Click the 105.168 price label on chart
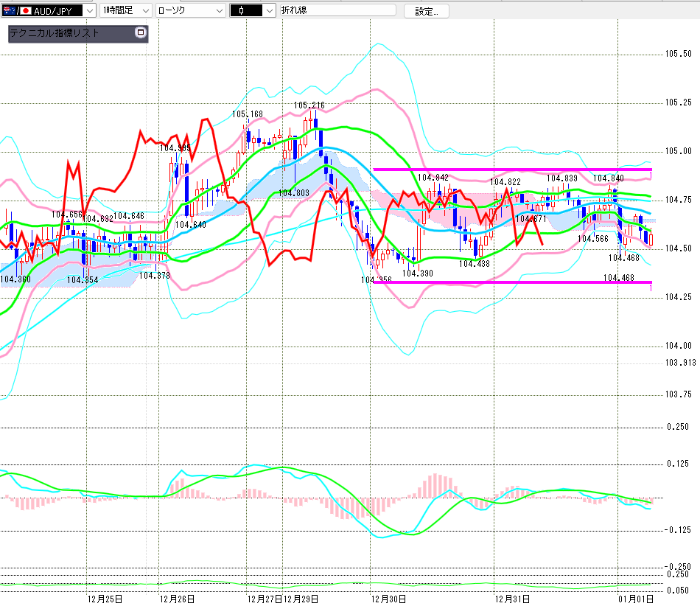 [x=248, y=114]
